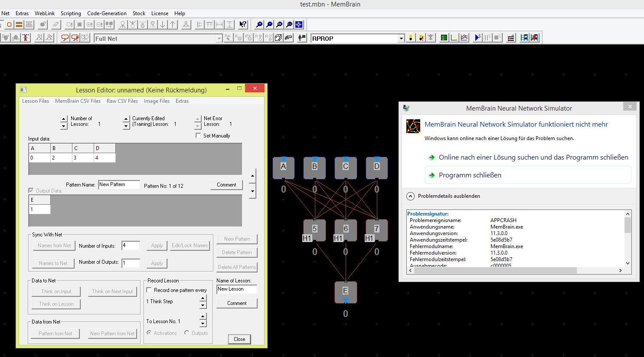Image resolution: width=644 pixels, height=357 pixels.
Task: Increase Number of Lessons with up arrow
Action: (64, 118)
